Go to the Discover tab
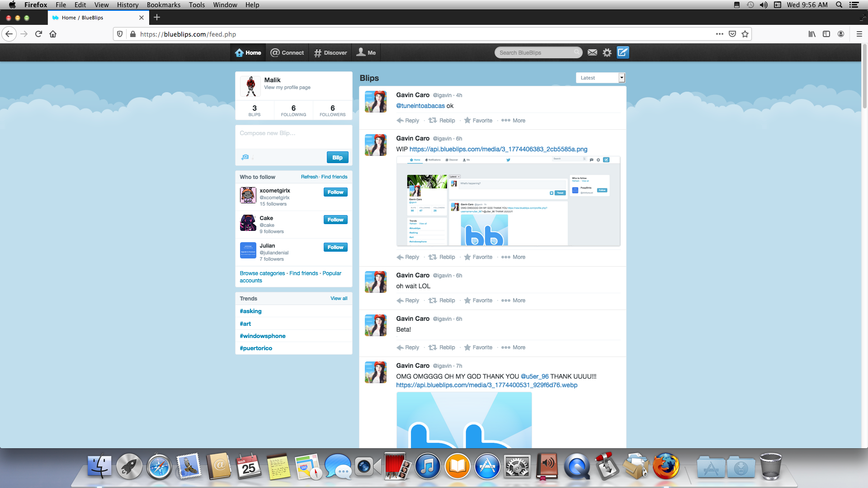Viewport: 868px width, 488px height. tap(330, 52)
